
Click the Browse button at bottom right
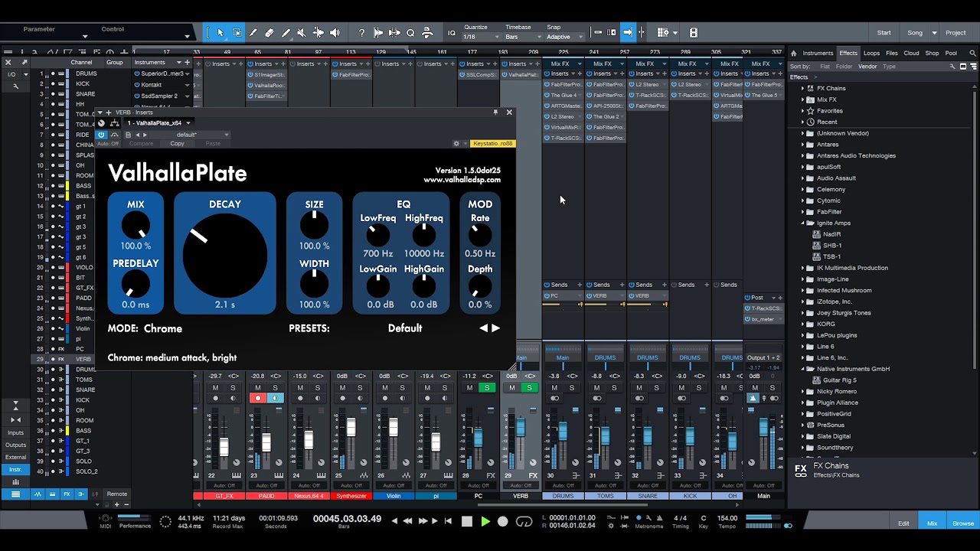tap(963, 523)
